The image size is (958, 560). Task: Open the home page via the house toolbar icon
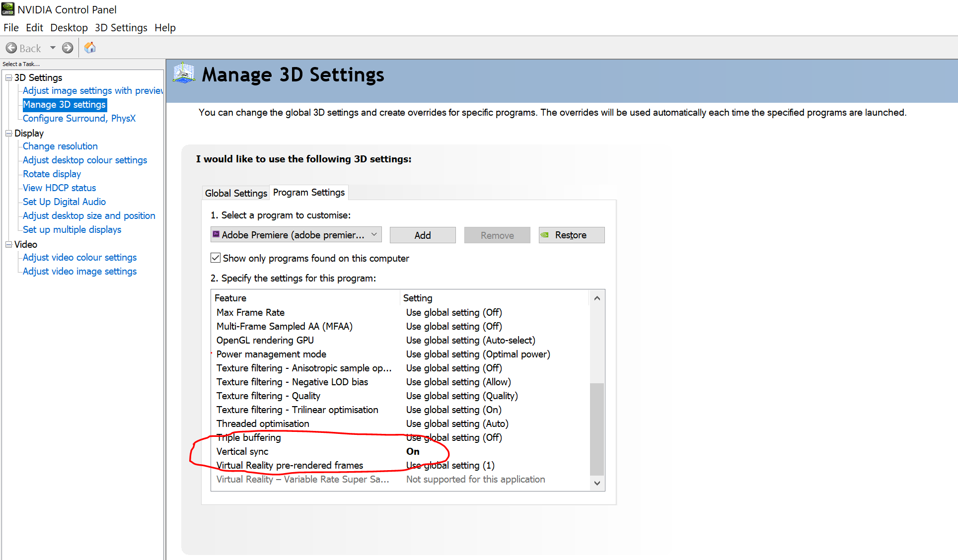point(90,48)
